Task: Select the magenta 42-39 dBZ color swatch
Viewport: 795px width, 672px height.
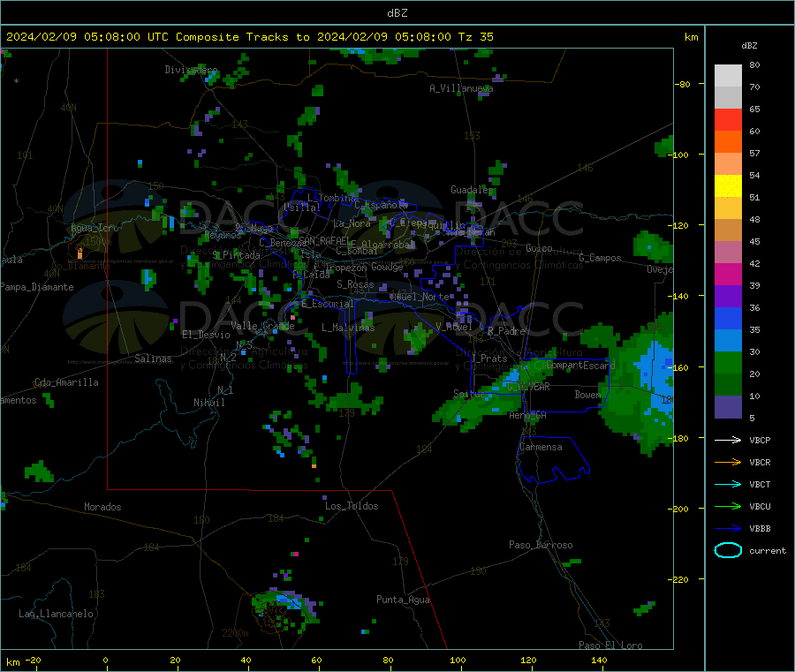Action: (x=728, y=274)
